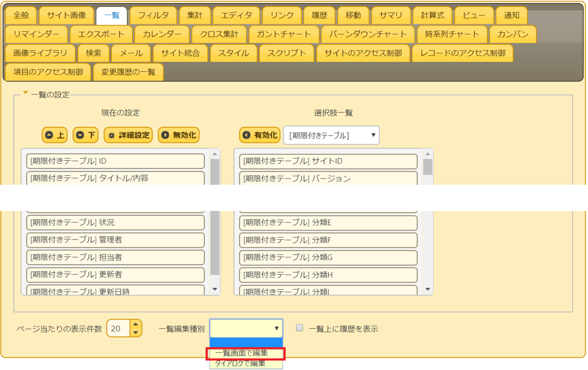Click the 有効化 button
The image size is (588, 370).
point(260,135)
